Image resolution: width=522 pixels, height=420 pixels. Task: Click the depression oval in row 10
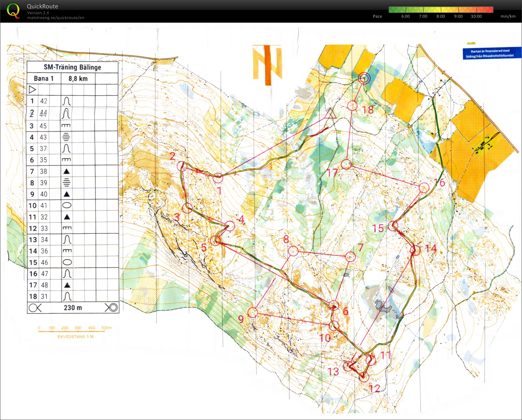point(67,206)
